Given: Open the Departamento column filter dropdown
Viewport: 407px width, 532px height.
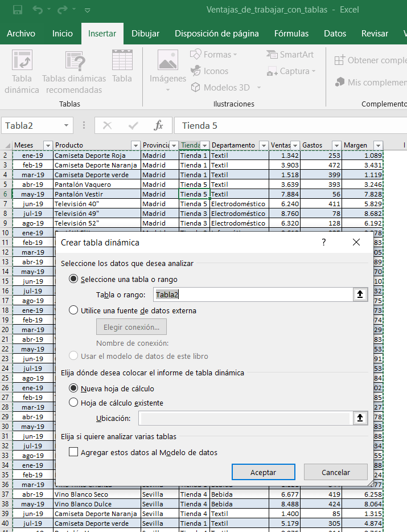Looking at the screenshot, I should coord(264,145).
